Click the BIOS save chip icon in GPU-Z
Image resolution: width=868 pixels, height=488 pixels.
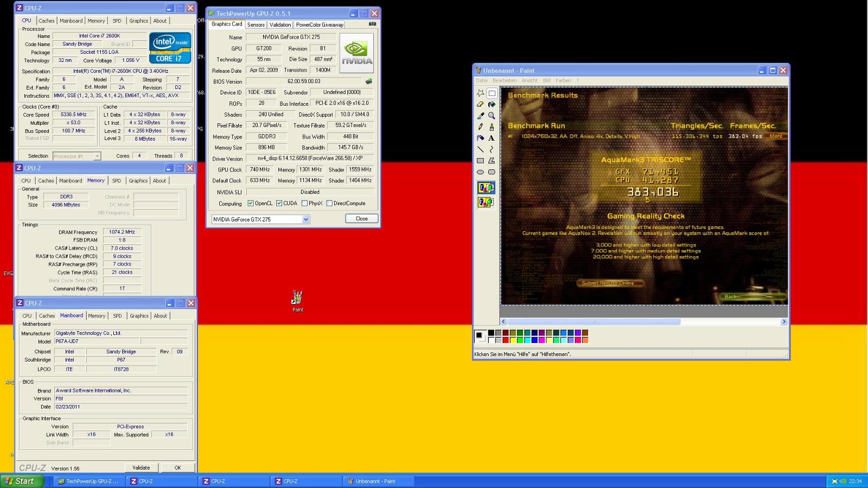[x=369, y=81]
